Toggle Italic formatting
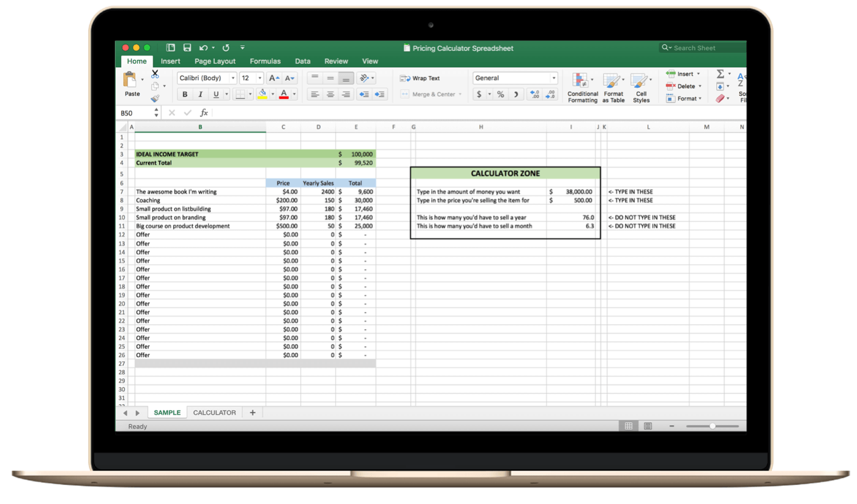 click(x=200, y=94)
